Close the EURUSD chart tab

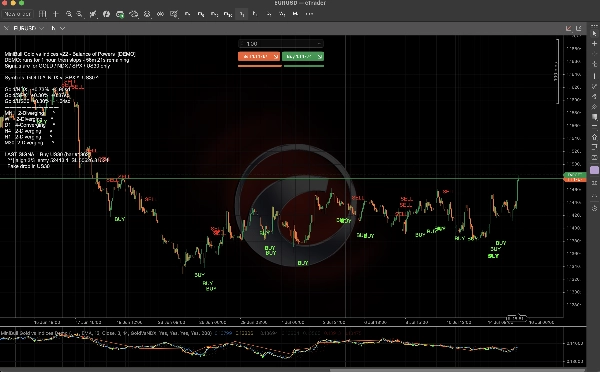6,28
